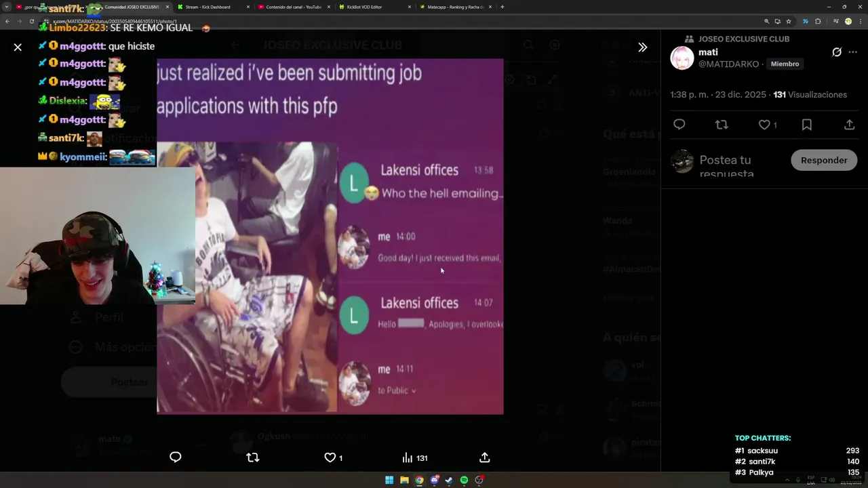Open the three-dot more menu on post

pos(853,52)
